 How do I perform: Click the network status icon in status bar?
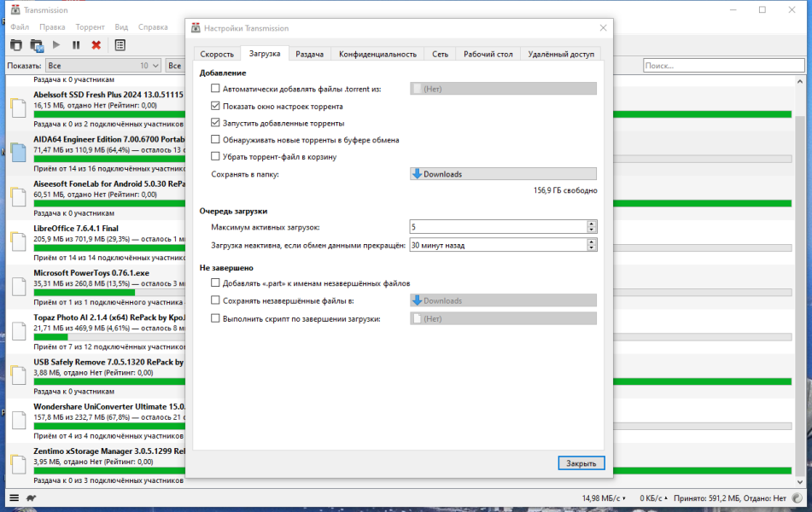[x=797, y=498]
